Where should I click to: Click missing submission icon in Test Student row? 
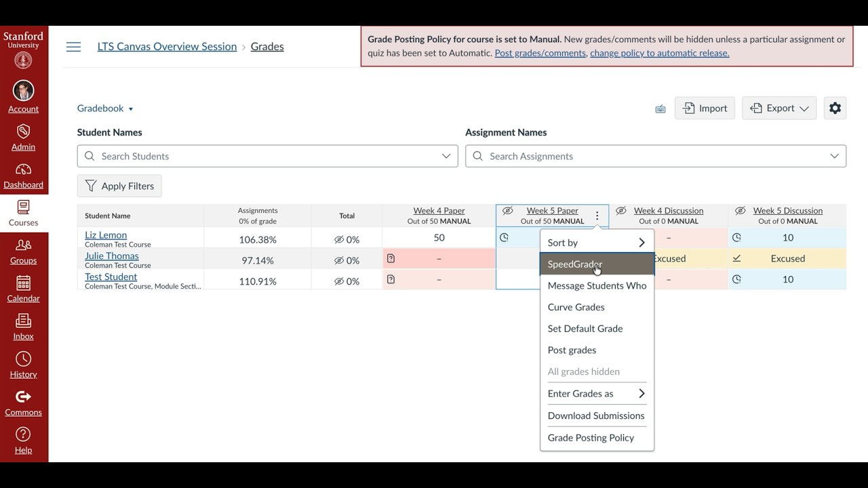click(391, 279)
